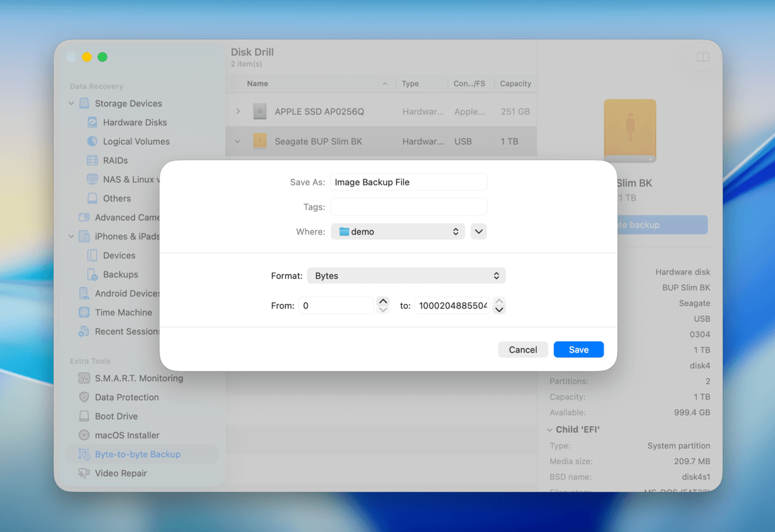775x532 pixels.
Task: Click the Save As name field
Action: click(408, 182)
